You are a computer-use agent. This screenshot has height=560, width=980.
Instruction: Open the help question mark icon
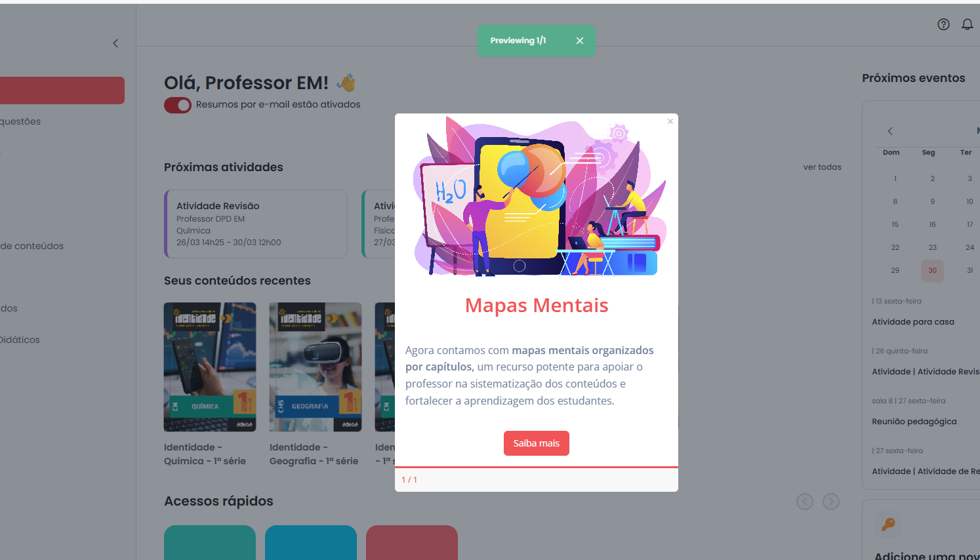943,24
